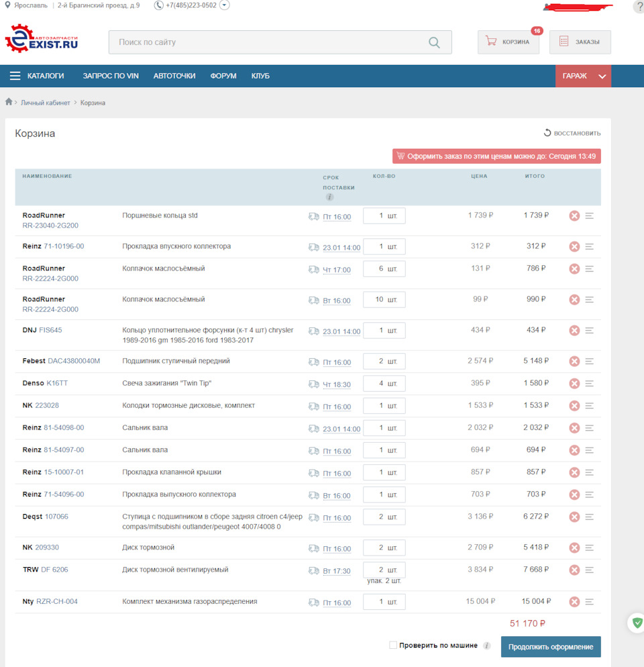The height and width of the screenshot is (667, 644).
Task: Open the Корзина cart button
Action: [x=508, y=42]
